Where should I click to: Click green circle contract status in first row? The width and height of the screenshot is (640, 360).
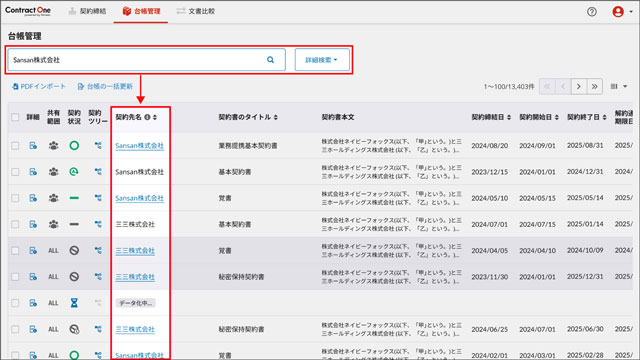pyautogui.click(x=74, y=145)
